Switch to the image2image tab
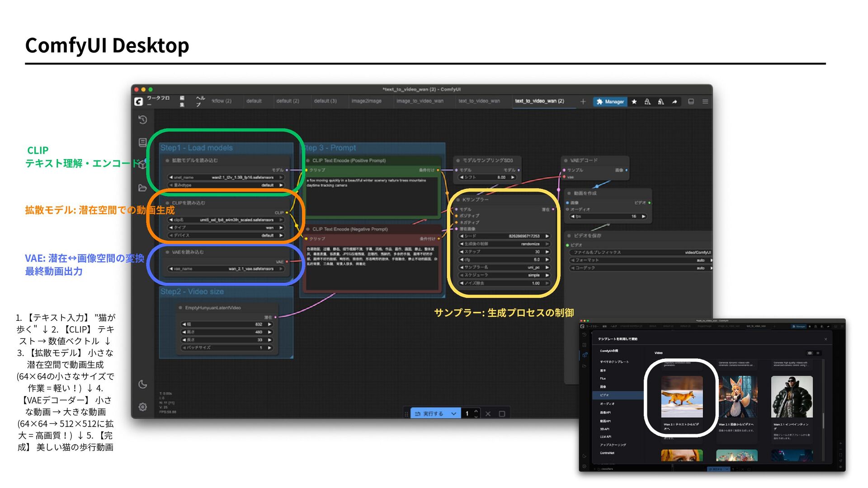The height and width of the screenshot is (488, 868). pyautogui.click(x=367, y=101)
